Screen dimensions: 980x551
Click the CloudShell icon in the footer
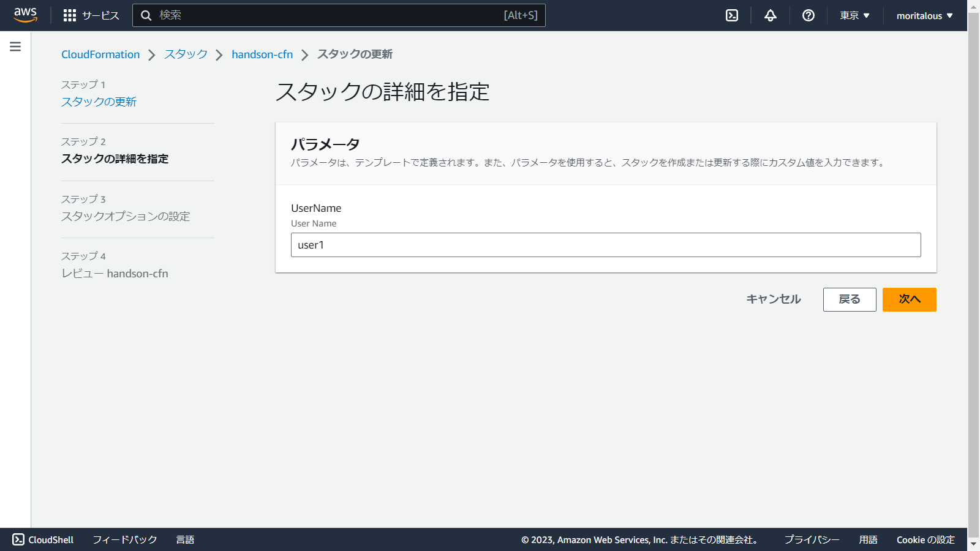(18, 539)
